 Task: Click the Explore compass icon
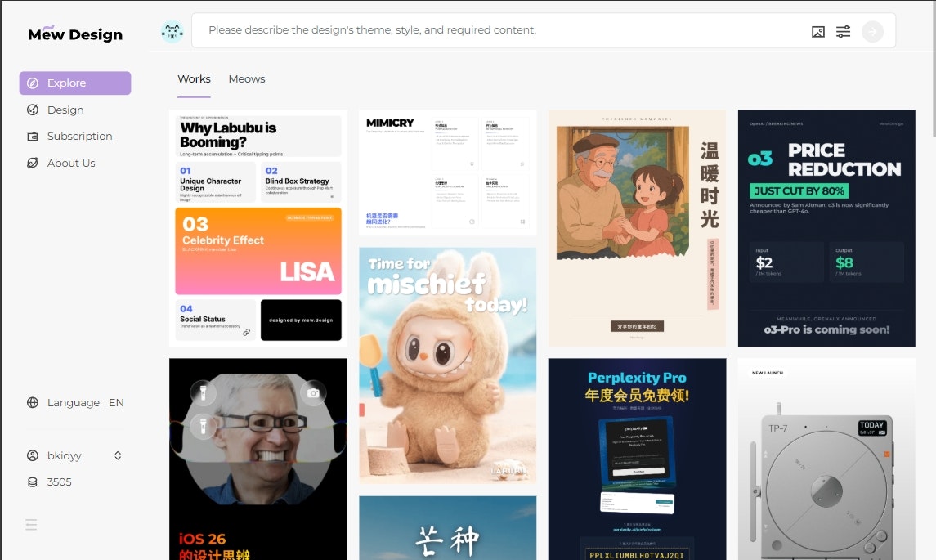[x=33, y=83]
